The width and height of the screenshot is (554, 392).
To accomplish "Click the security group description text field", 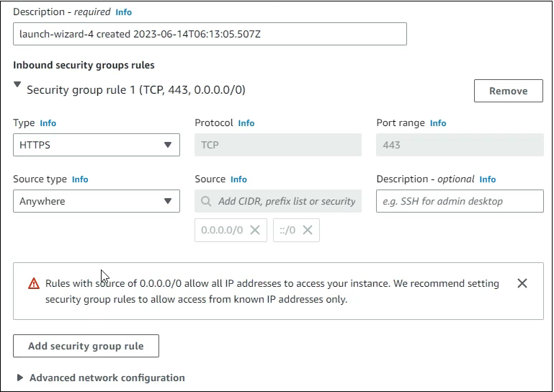I will pyautogui.click(x=210, y=34).
